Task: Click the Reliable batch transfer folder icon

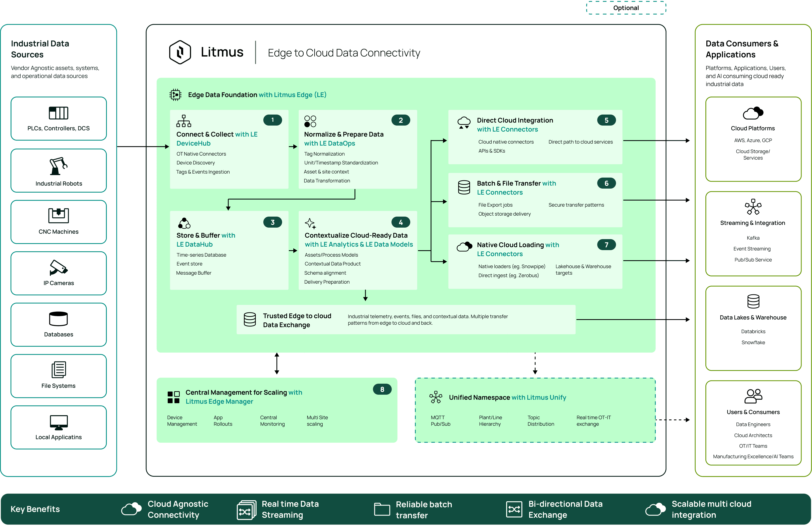Action: (382, 509)
